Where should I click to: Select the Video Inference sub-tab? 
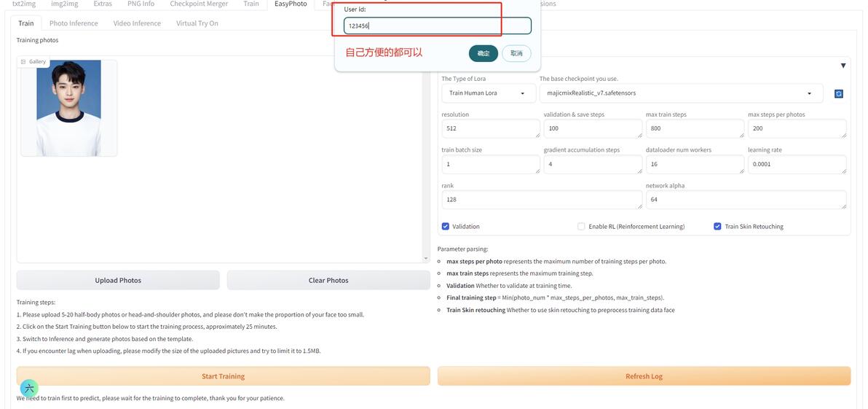point(138,23)
